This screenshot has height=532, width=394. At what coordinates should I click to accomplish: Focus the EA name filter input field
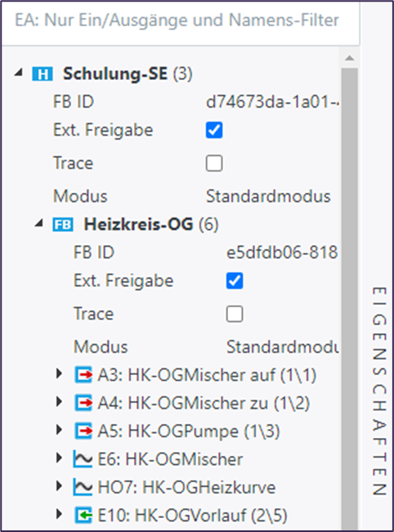pyautogui.click(x=180, y=22)
